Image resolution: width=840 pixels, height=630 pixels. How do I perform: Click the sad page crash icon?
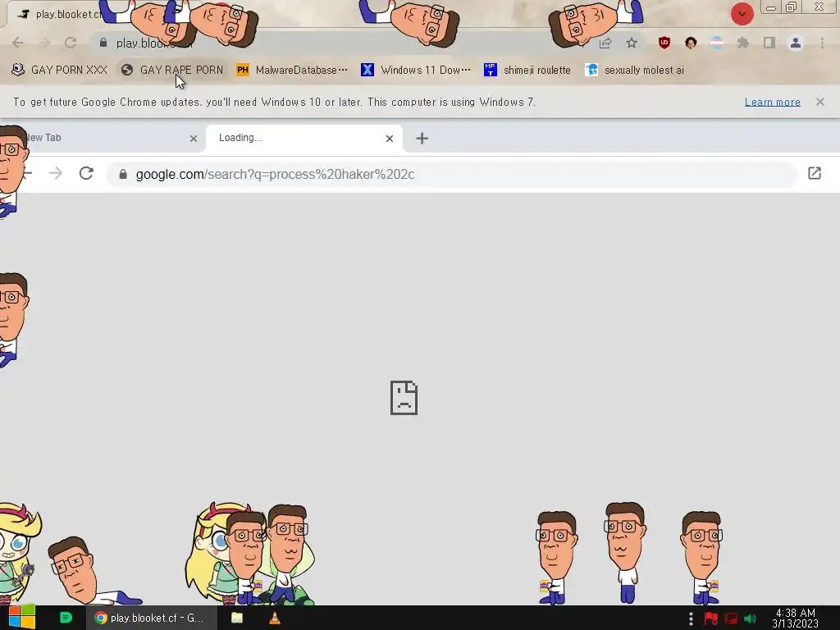[x=404, y=398]
